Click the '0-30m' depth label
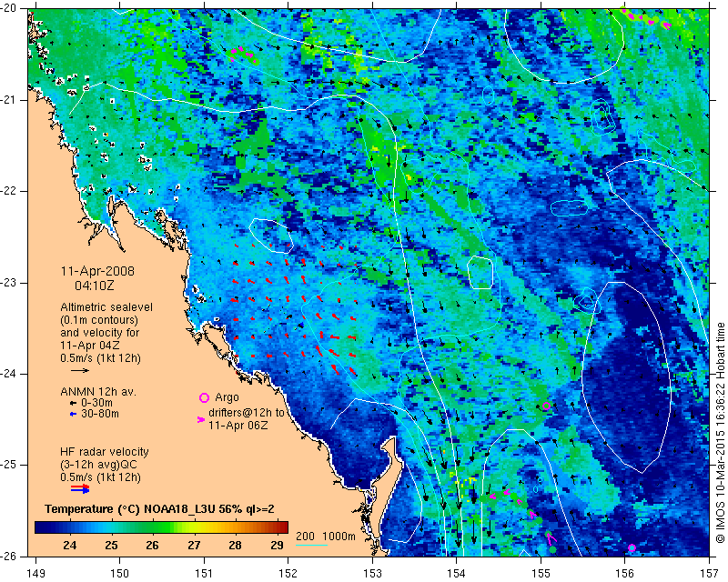The width and height of the screenshot is (728, 582). (96, 403)
